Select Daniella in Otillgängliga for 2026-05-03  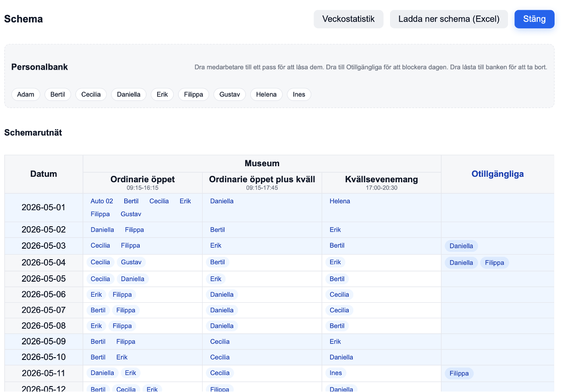pos(461,246)
